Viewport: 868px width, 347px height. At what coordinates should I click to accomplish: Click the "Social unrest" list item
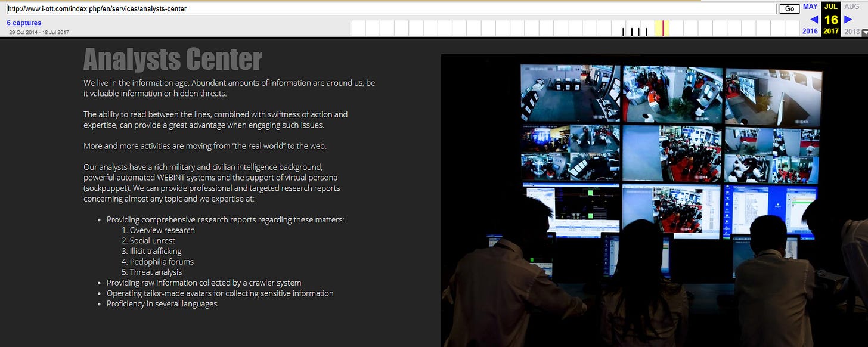click(153, 241)
